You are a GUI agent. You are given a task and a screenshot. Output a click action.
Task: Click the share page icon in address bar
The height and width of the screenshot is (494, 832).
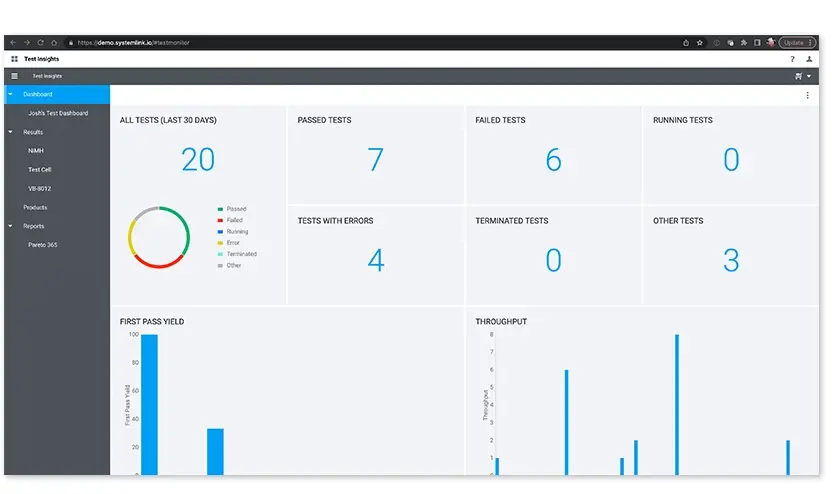686,42
